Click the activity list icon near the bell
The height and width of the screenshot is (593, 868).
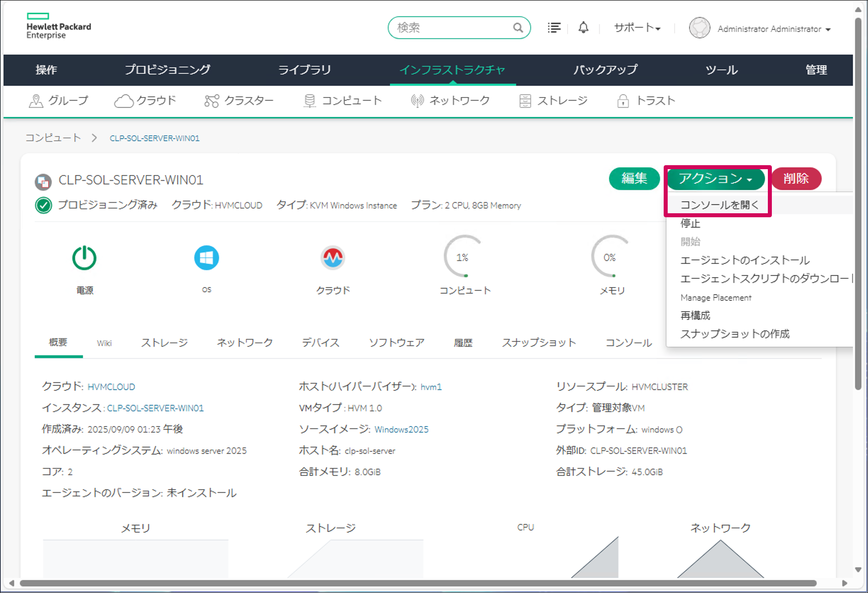(554, 27)
